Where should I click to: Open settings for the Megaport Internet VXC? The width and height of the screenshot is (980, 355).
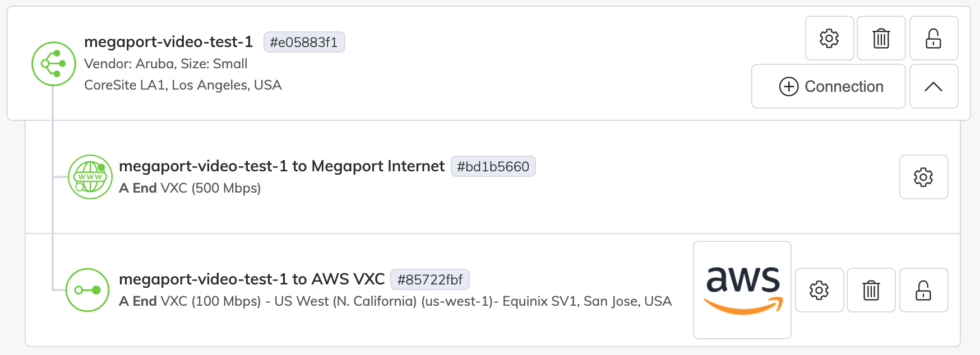[x=923, y=177]
